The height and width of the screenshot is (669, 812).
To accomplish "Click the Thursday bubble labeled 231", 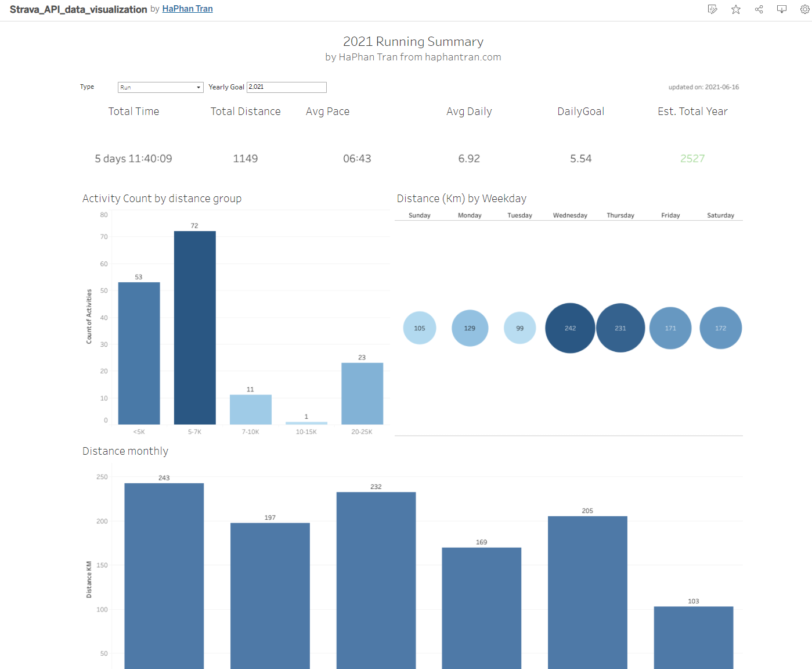I will click(620, 328).
